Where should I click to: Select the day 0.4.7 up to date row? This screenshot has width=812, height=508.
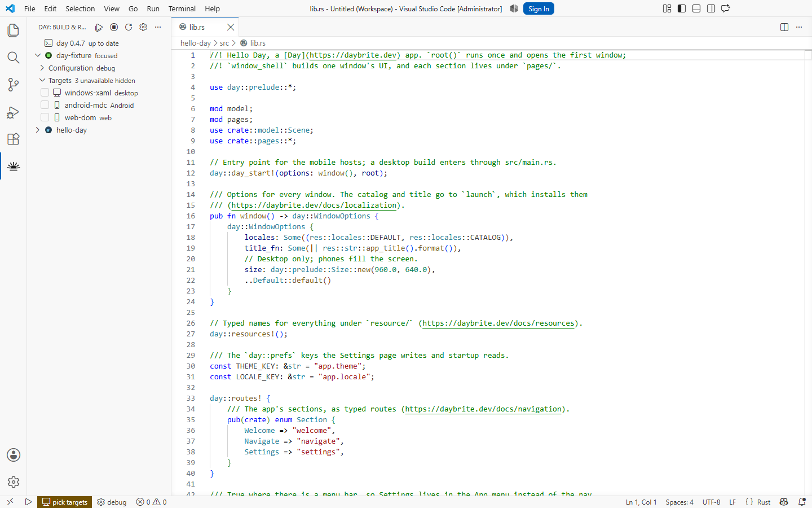tap(99, 43)
